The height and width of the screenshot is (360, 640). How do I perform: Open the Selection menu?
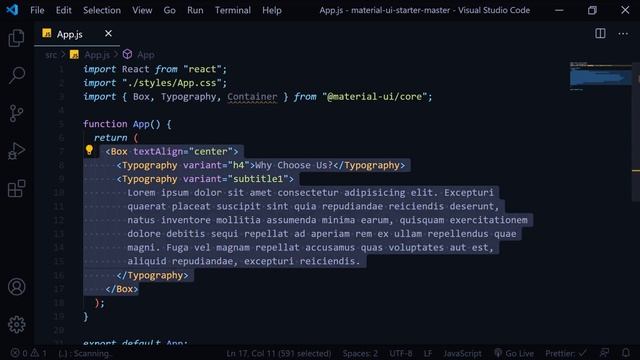coord(102,10)
